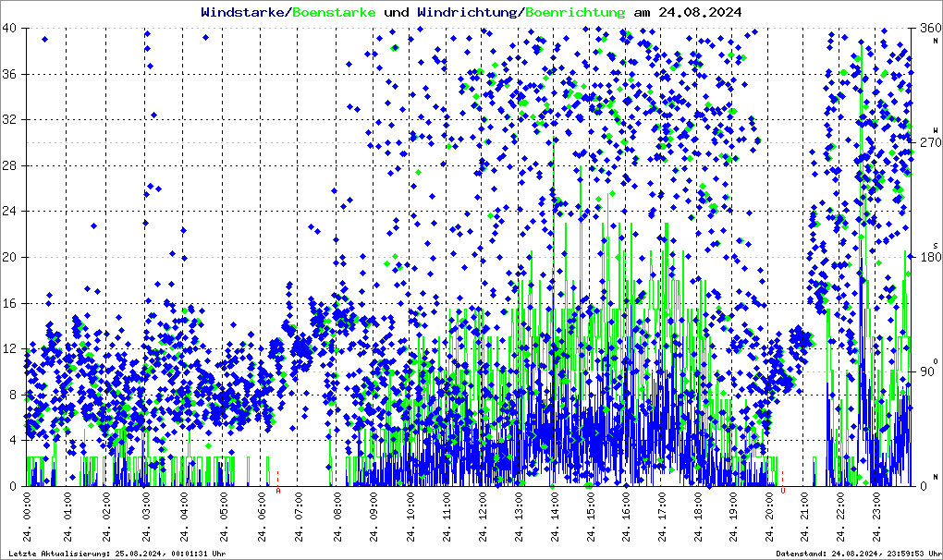The width and height of the screenshot is (943, 560).
Task: Click the 'Letzte Aktualisierung' timestamp text
Action: [x=116, y=554]
